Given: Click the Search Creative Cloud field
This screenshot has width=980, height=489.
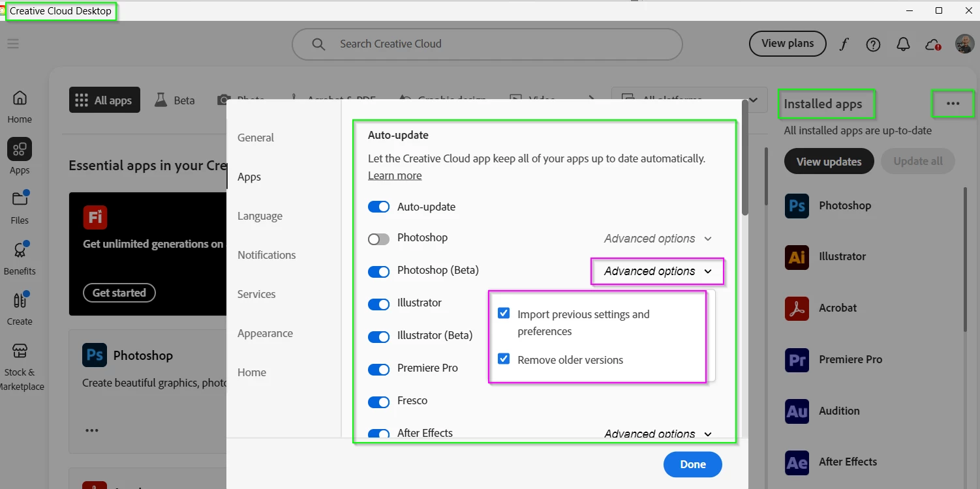Looking at the screenshot, I should pyautogui.click(x=487, y=44).
